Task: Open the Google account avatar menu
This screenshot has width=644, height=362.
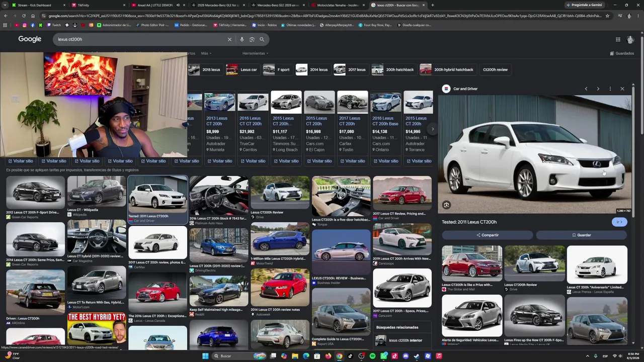Action: (x=630, y=39)
